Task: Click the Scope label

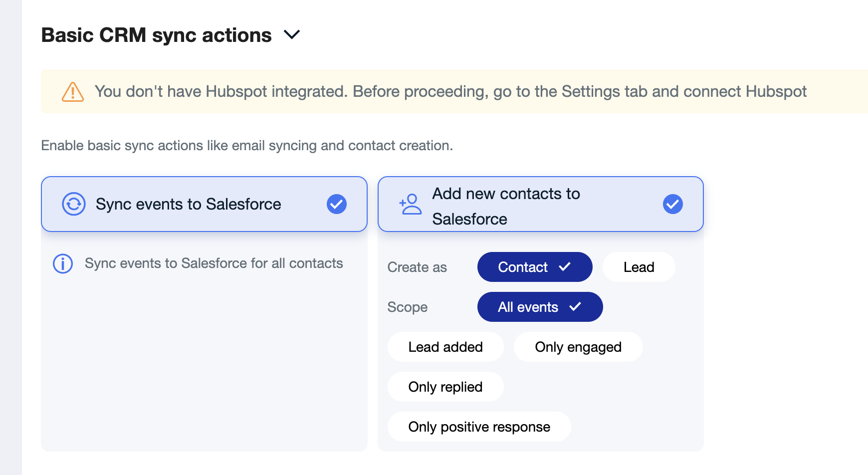Action: (x=408, y=307)
